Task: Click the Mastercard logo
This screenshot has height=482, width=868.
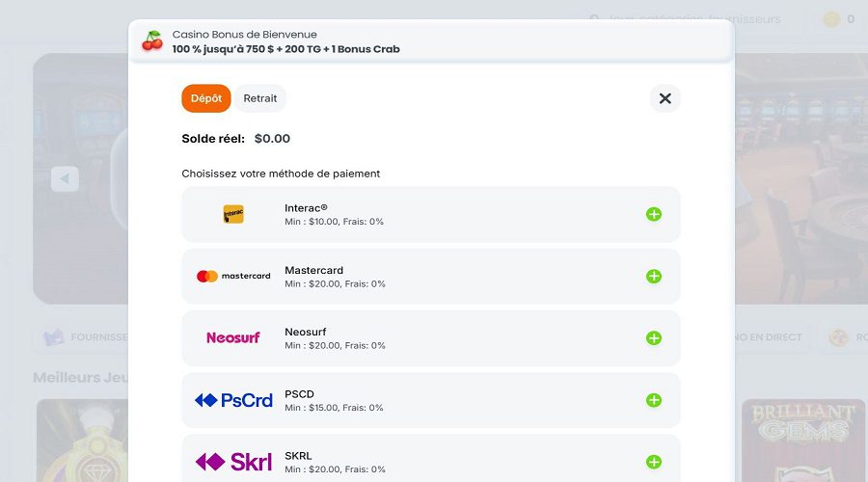Action: [x=233, y=276]
